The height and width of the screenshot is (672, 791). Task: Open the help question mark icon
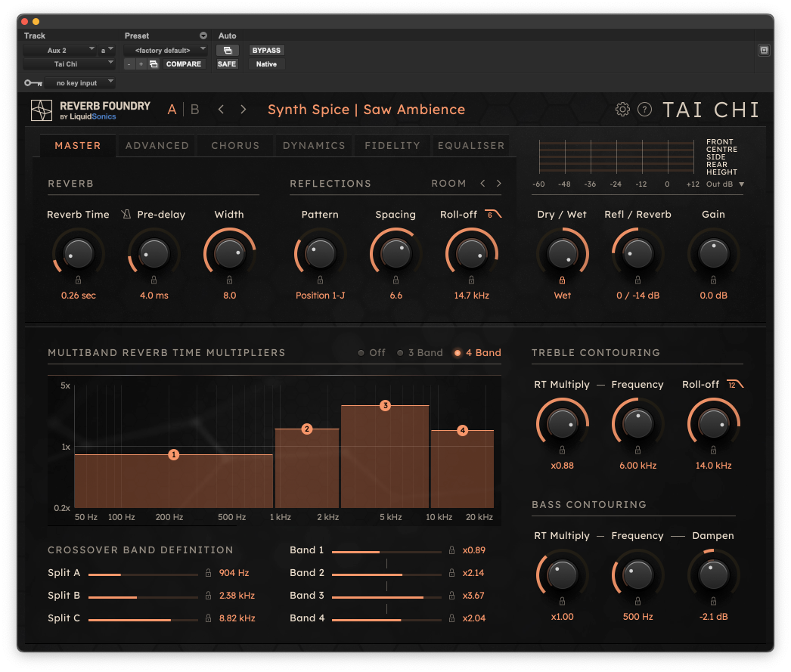[645, 110]
